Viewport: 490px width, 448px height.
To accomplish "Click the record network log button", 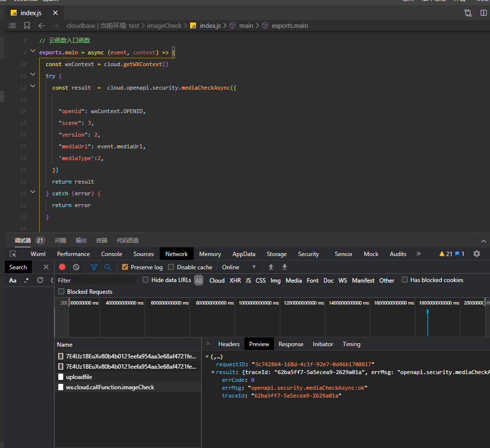I will 62,267.
